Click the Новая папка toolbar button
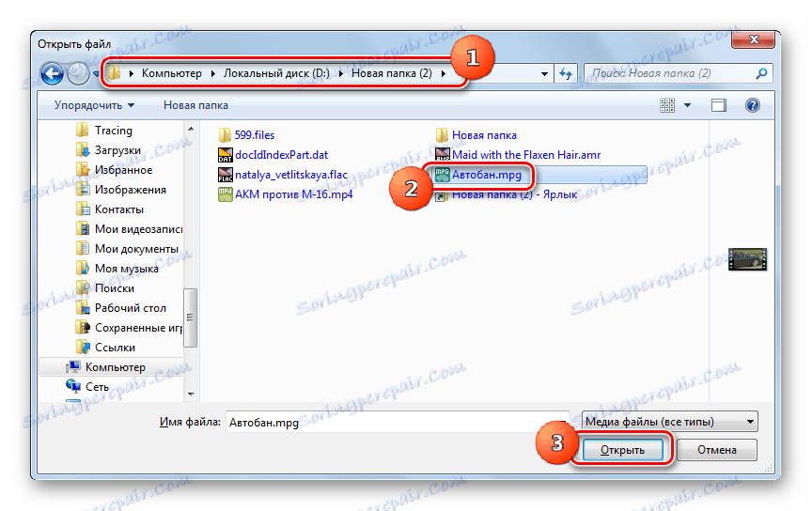Image resolution: width=812 pixels, height=511 pixels. click(x=195, y=105)
